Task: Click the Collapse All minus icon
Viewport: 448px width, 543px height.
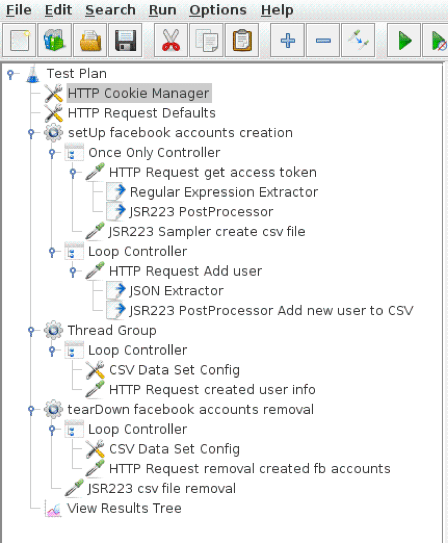Action: [323, 41]
